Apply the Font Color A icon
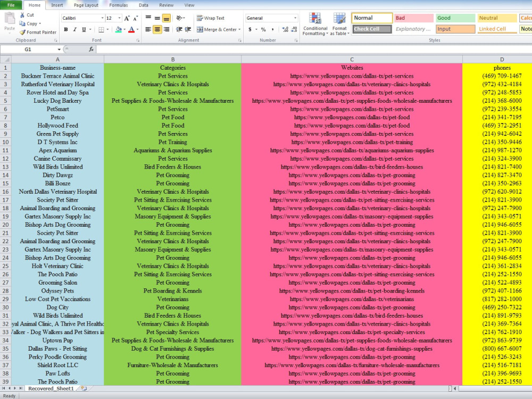532x399 pixels. [x=131, y=29]
